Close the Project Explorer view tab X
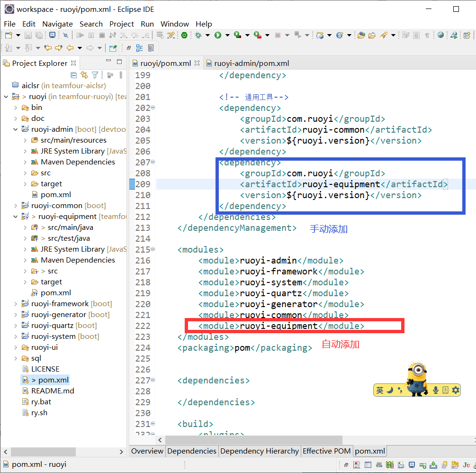476x473 pixels. [x=73, y=63]
